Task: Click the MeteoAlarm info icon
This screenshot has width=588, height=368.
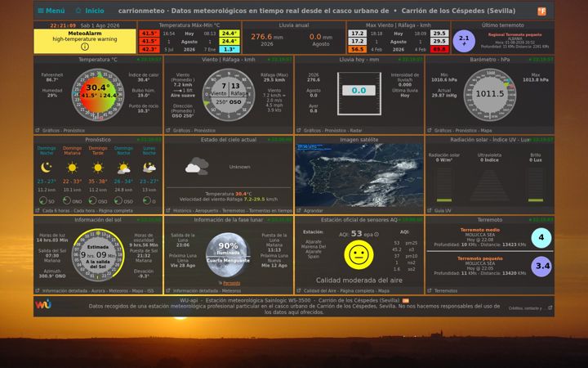Action: pos(85,47)
